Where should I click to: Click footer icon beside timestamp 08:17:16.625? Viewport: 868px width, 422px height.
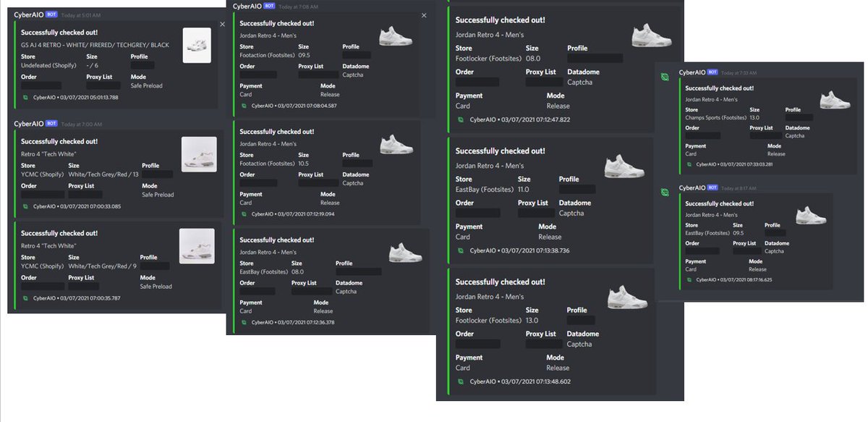pyautogui.click(x=690, y=279)
